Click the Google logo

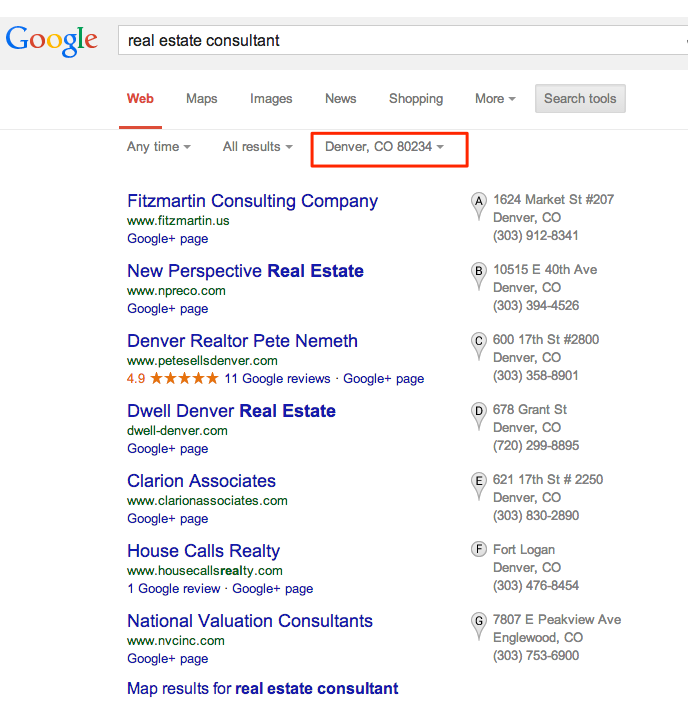[52, 41]
